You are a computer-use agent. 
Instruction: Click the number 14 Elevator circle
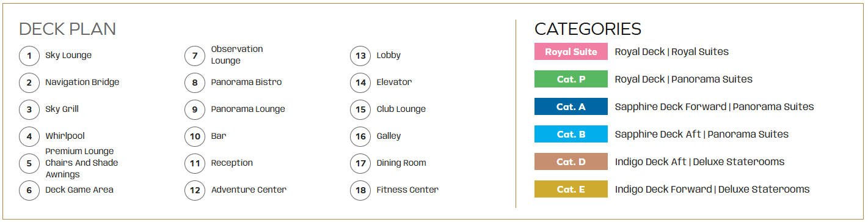tap(360, 83)
